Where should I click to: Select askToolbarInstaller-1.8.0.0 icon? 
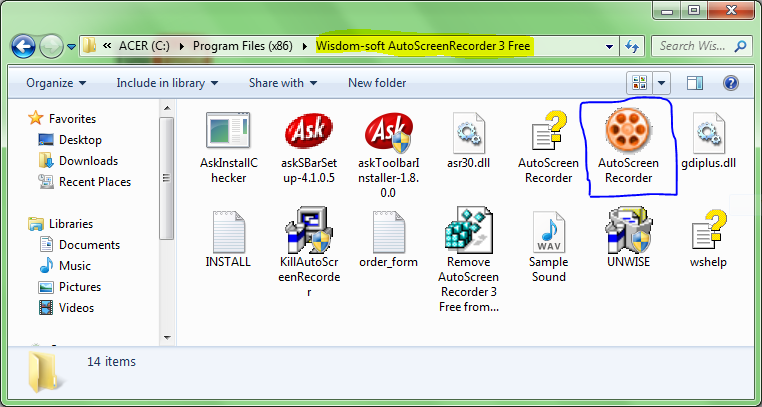pyautogui.click(x=388, y=131)
